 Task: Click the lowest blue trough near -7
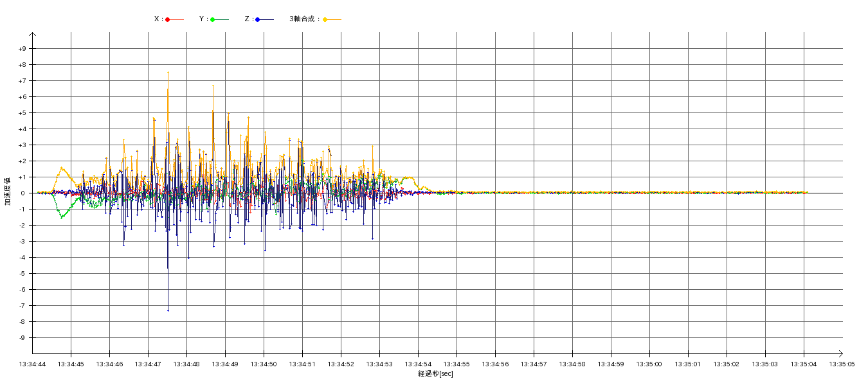[x=168, y=310]
